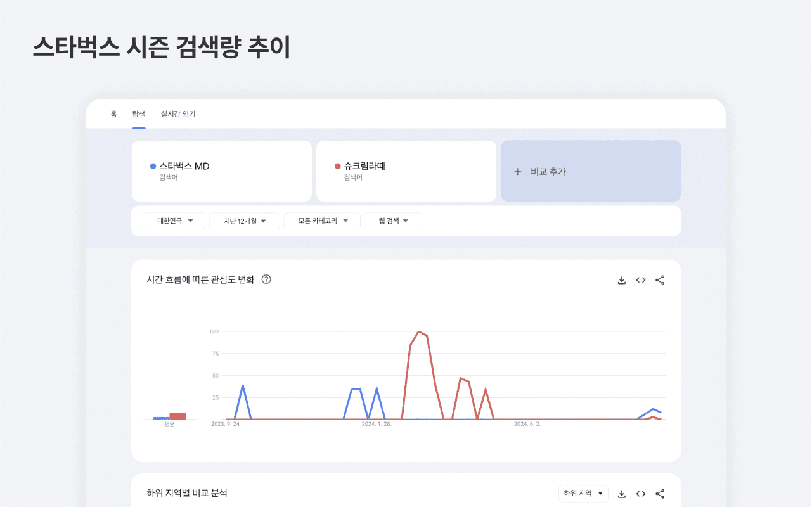Viewport: 812px width, 507px height.
Task: Open the 모든 카테고리 dropdown
Action: 322,221
